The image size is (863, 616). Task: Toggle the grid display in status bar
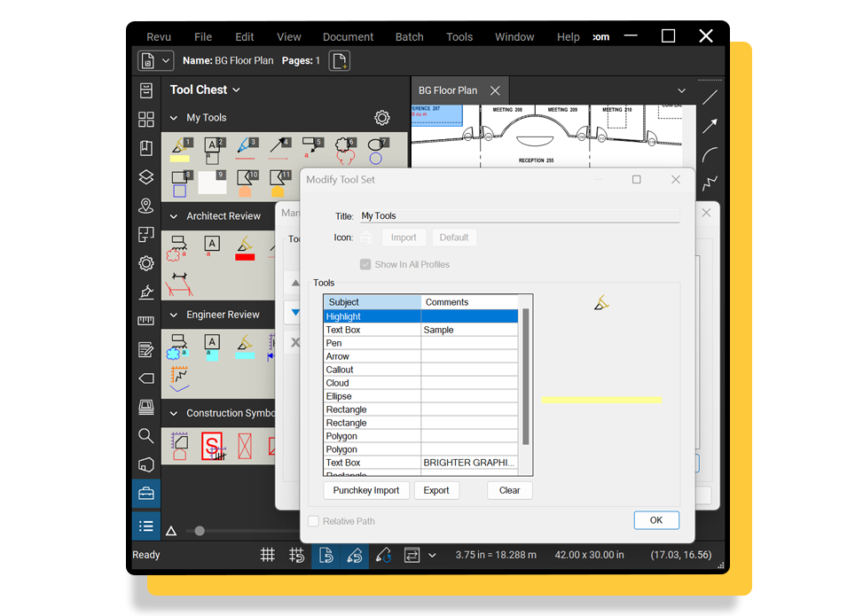268,555
